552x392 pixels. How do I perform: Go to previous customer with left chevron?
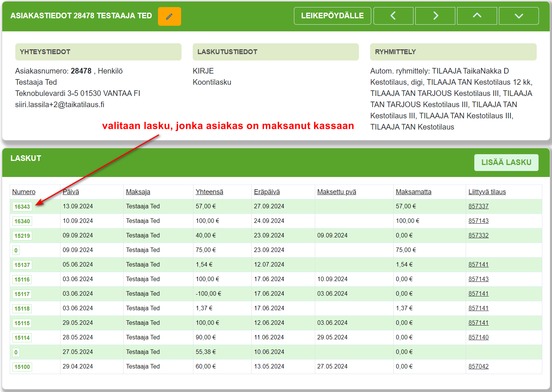pos(393,16)
